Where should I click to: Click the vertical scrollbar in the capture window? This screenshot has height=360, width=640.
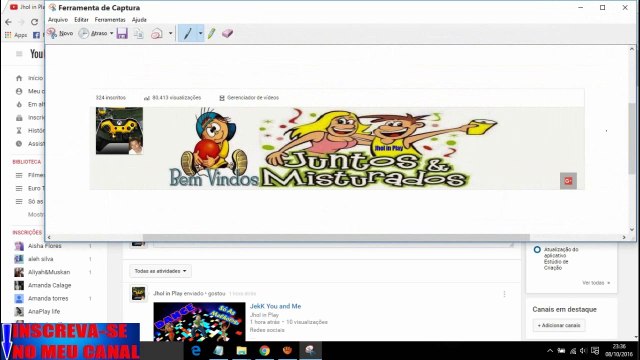632,138
